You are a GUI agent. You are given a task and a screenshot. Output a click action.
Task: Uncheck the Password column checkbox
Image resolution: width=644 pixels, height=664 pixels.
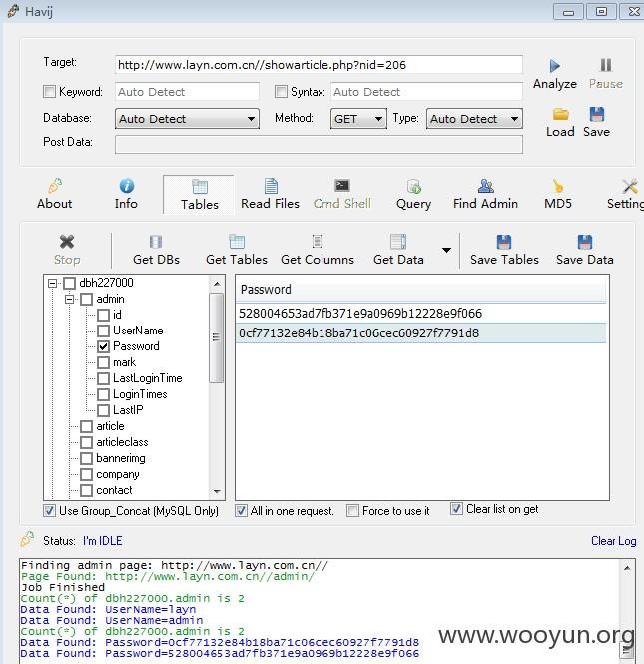pyautogui.click(x=103, y=346)
